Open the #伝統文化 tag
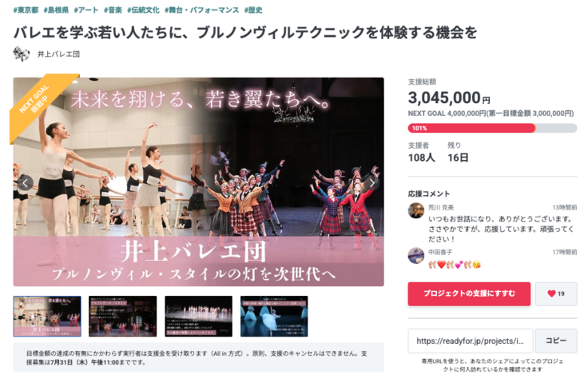This screenshot has height=379, width=588. click(x=143, y=10)
